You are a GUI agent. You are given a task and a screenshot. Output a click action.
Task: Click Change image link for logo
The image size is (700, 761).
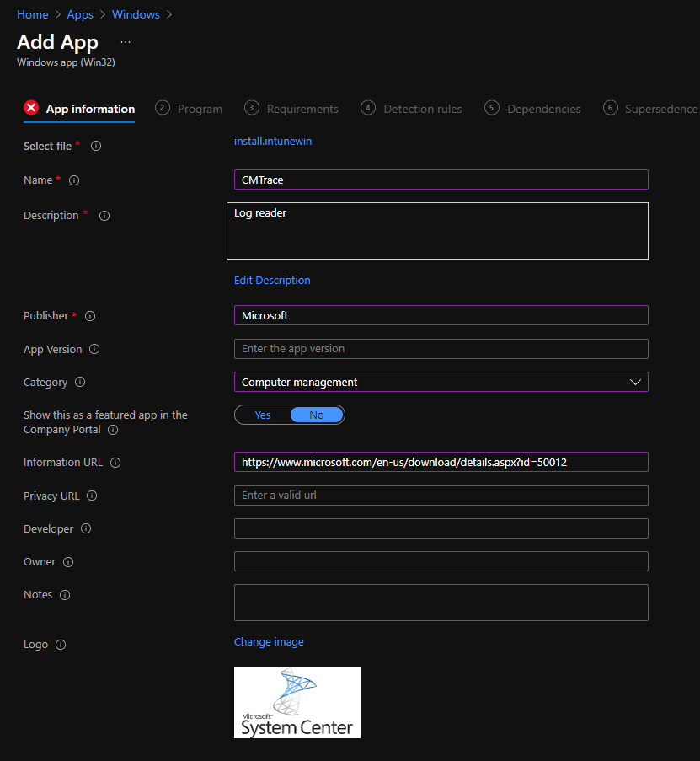tap(269, 642)
